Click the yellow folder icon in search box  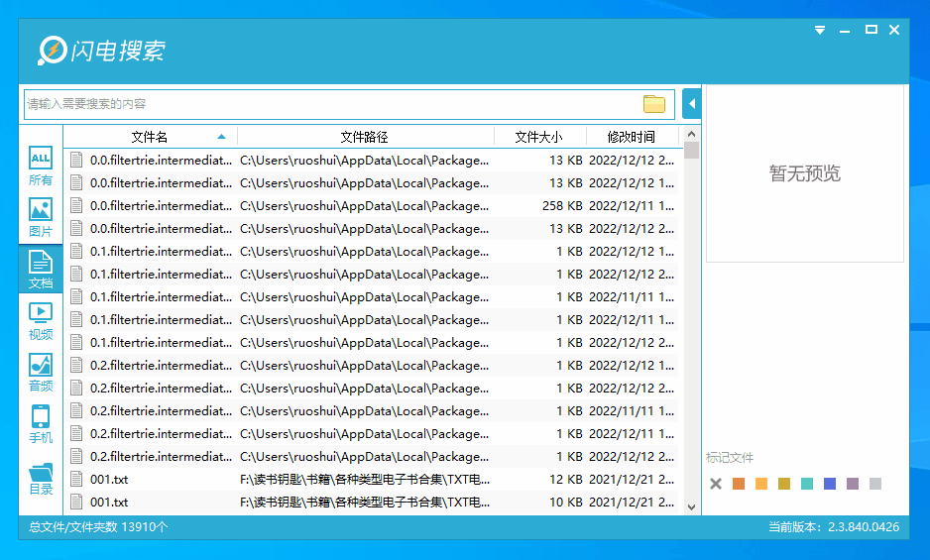click(654, 104)
